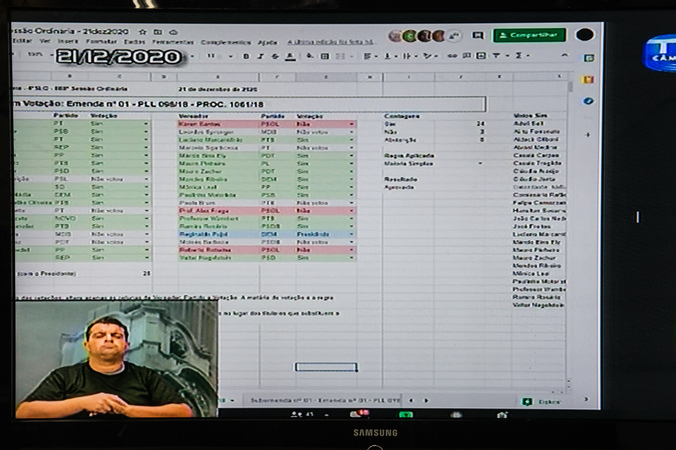The width and height of the screenshot is (676, 450).
Task: Click the sign language interpreter video thumbnail
Action: click(116, 359)
